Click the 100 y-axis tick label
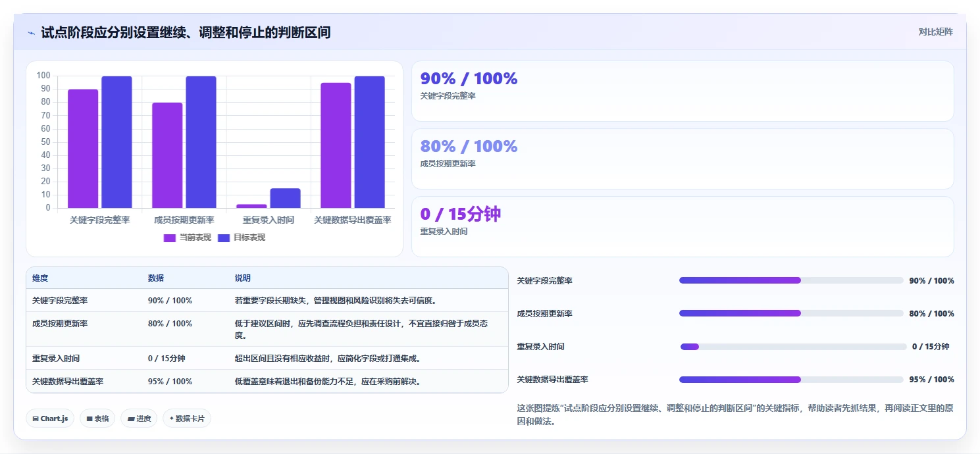 coord(43,76)
